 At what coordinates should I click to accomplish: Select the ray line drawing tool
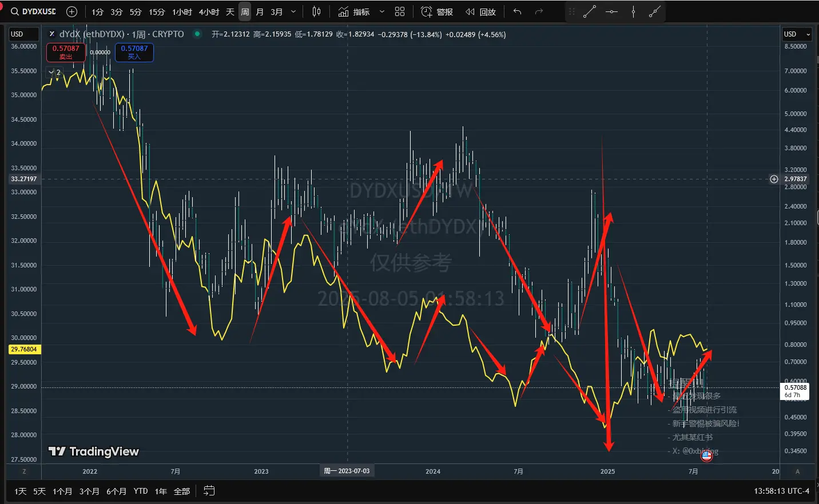(655, 11)
